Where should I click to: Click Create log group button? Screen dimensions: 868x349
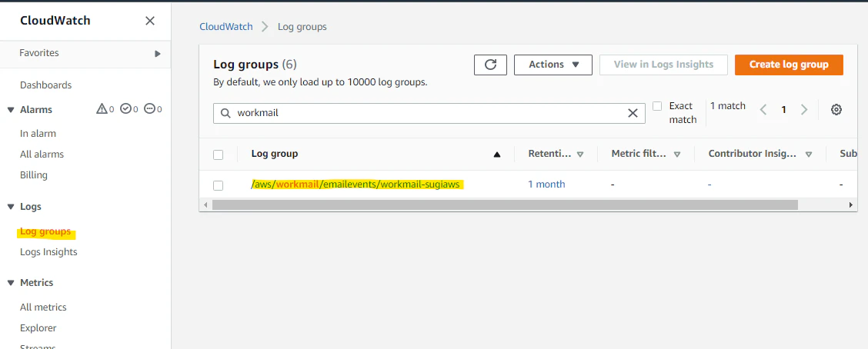(789, 65)
